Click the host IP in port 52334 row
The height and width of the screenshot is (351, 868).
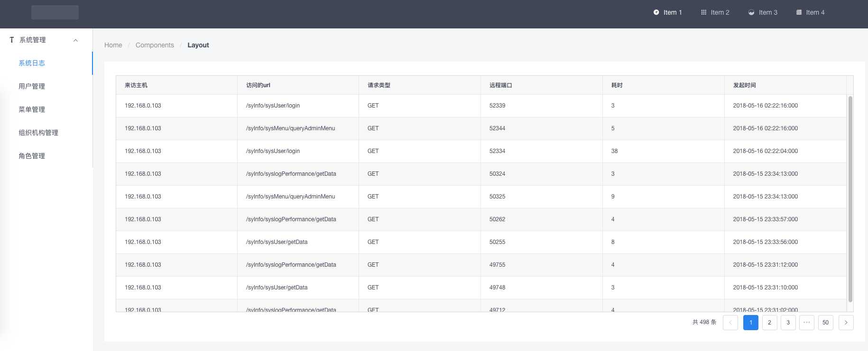pyautogui.click(x=176, y=151)
